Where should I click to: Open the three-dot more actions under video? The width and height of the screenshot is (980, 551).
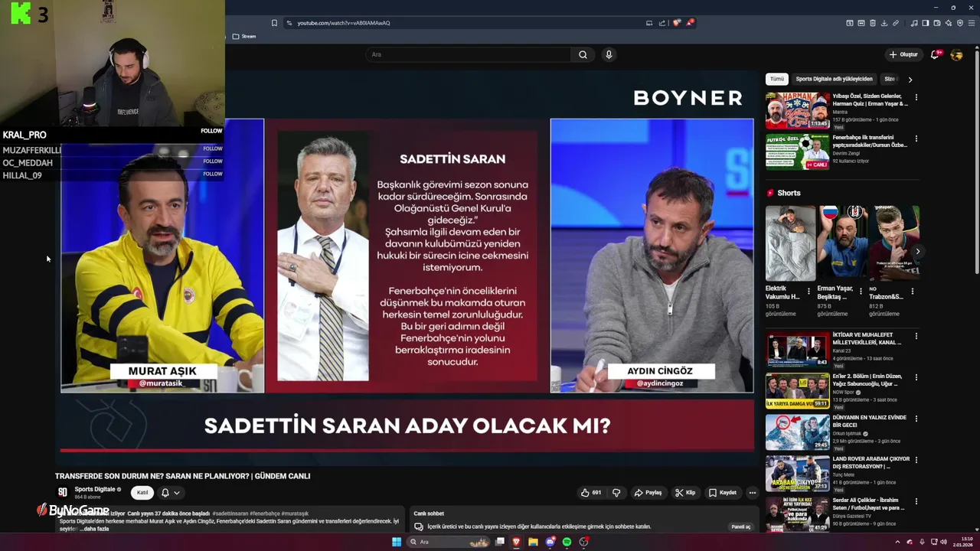753,493
